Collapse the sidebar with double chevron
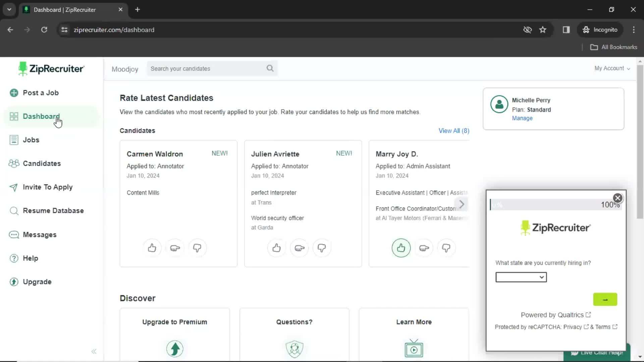 pos(94,351)
